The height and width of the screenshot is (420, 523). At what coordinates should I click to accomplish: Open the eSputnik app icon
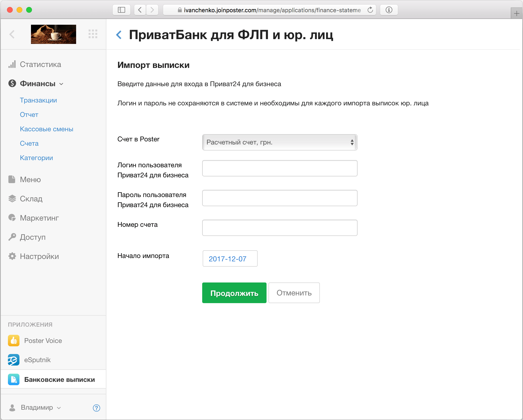click(14, 360)
